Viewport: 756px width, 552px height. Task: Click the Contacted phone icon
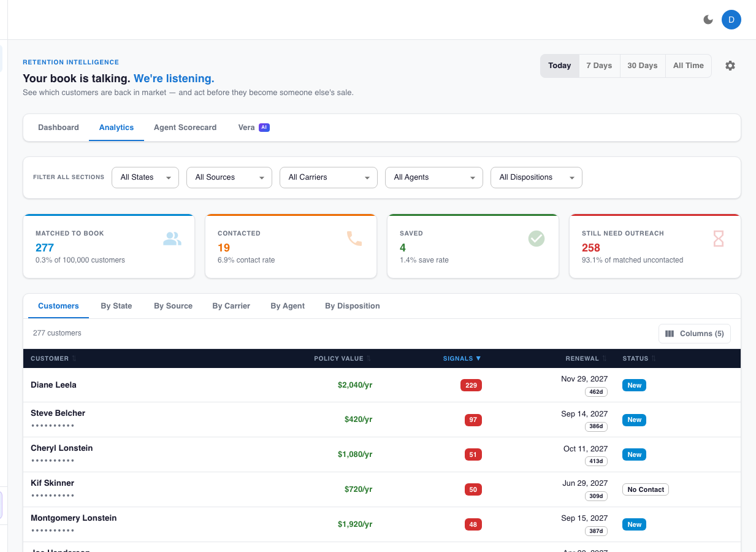pyautogui.click(x=354, y=239)
